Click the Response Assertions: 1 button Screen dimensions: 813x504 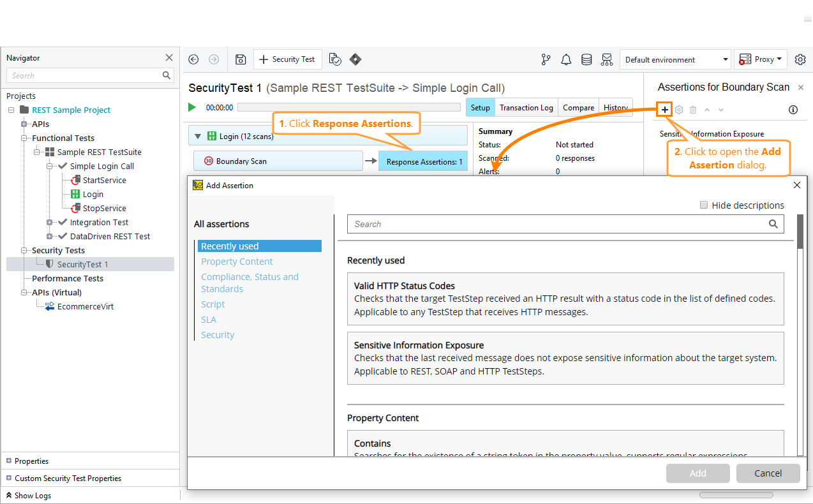(424, 161)
